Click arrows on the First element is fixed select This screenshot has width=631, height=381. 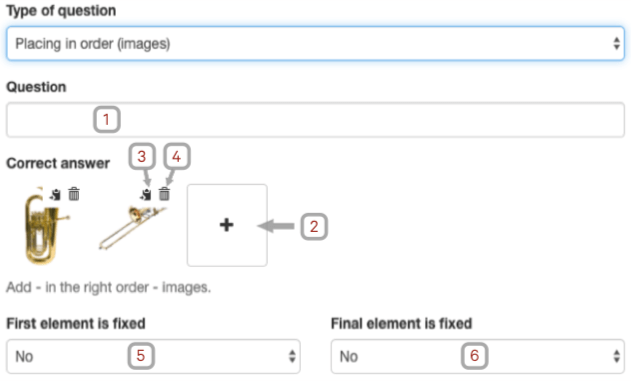(292, 356)
